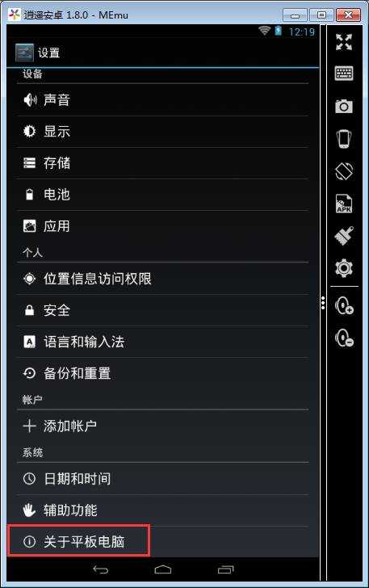Click the shake device icon
369x588 pixels.
coord(344,139)
